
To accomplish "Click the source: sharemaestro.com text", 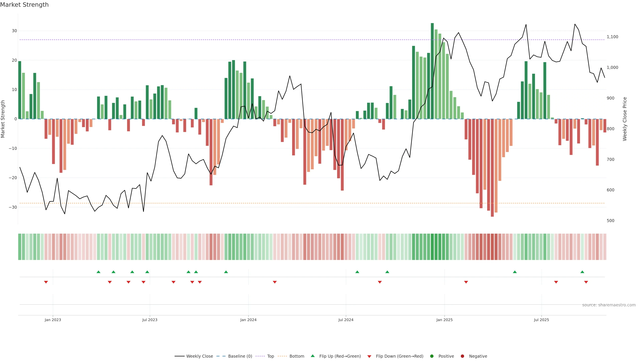I will 609,305.
